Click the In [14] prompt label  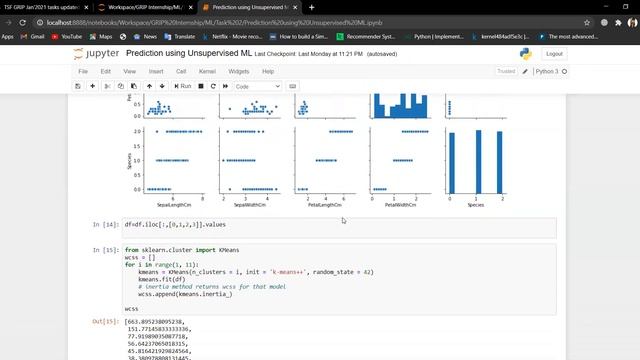106,224
